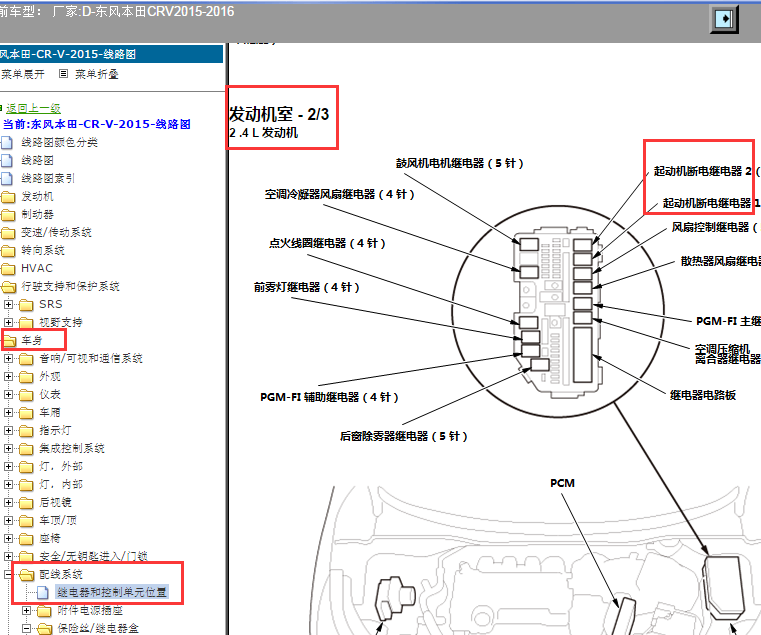Open the 车身 folder

[32, 340]
